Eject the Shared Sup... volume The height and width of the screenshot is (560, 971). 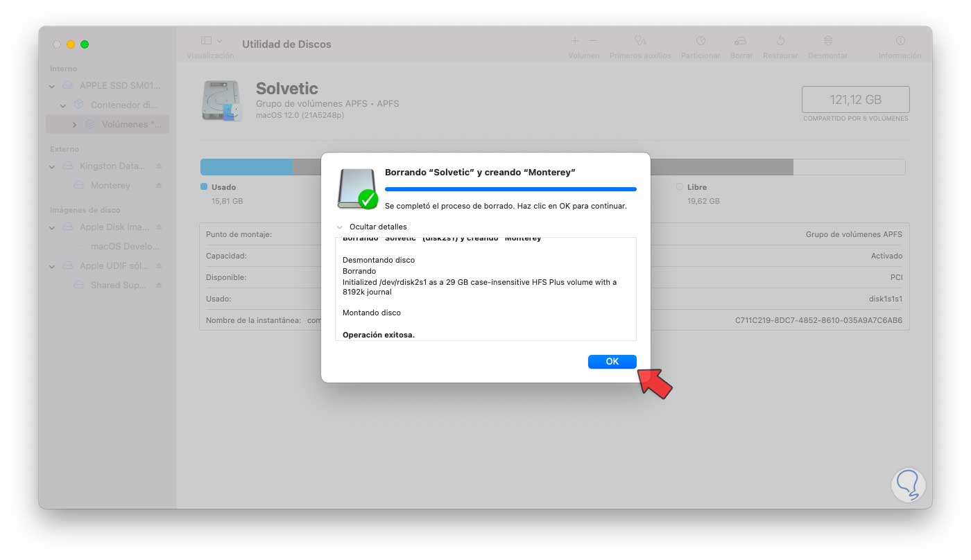coord(159,286)
